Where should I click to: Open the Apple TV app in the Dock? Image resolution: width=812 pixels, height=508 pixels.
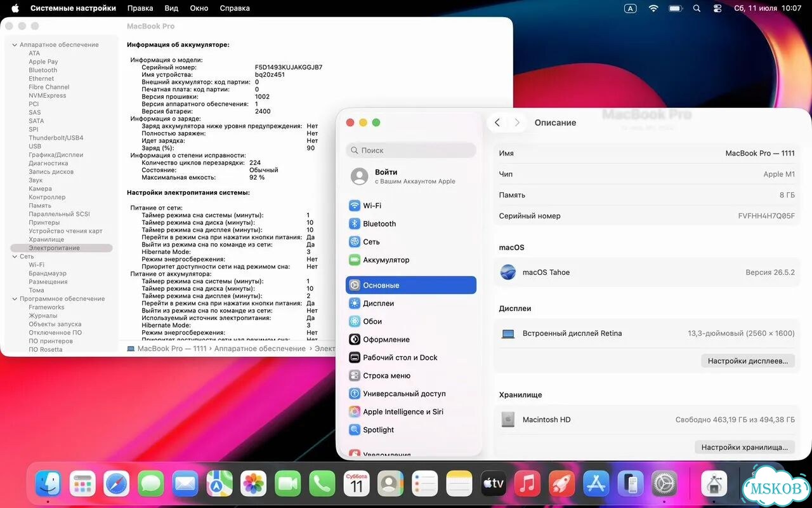click(493, 484)
